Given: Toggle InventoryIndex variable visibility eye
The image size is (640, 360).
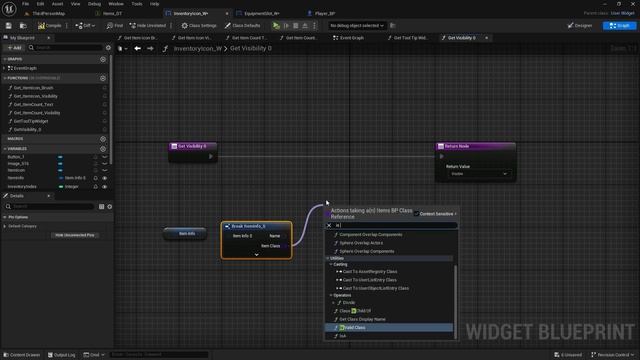Looking at the screenshot, I should 104,187.
